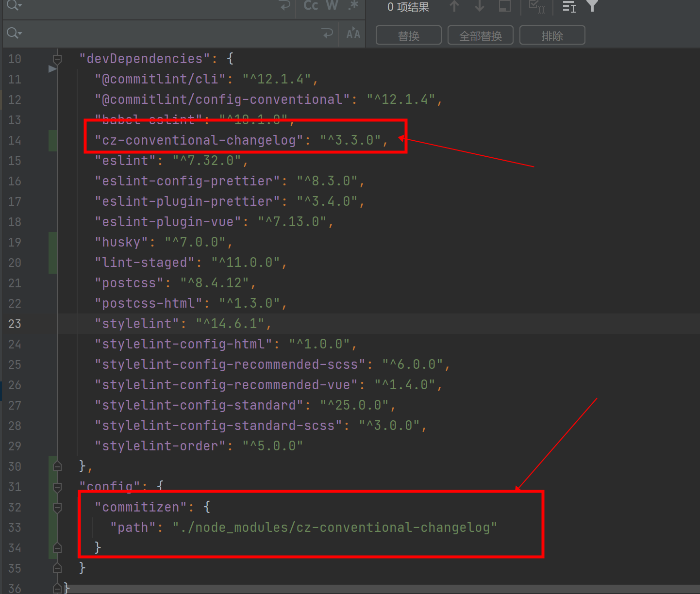Click the 排除 (Exclude) button
This screenshot has width=700, height=594.
[x=552, y=35]
